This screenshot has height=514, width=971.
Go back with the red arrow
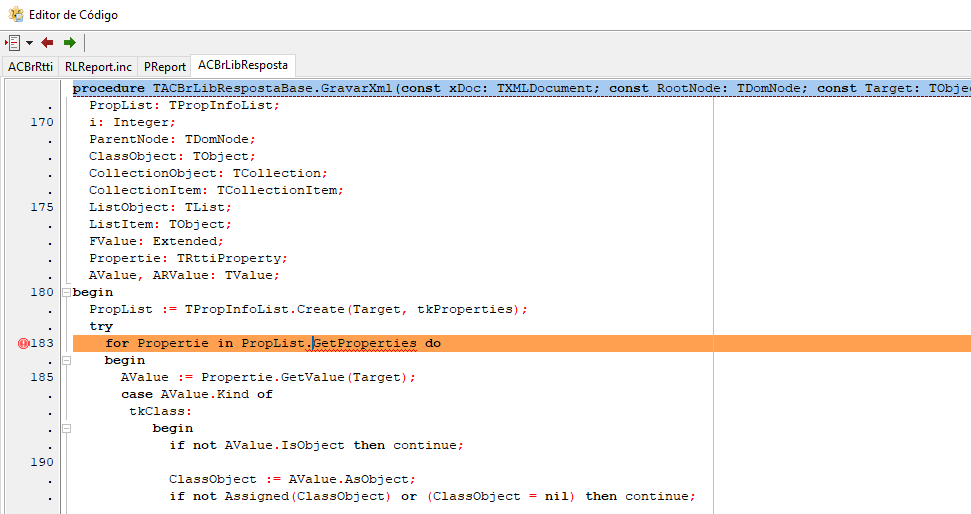[47, 43]
